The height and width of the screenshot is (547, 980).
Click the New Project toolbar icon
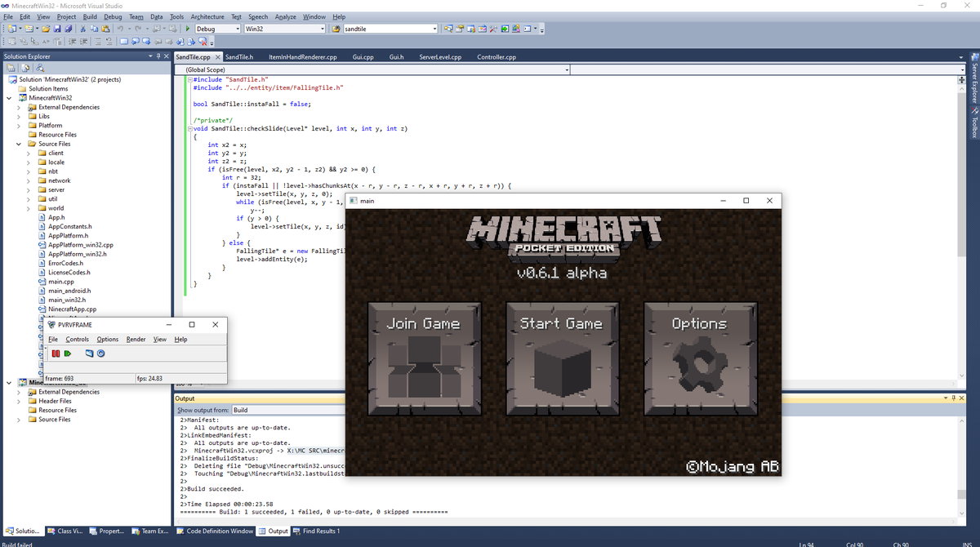(11, 29)
